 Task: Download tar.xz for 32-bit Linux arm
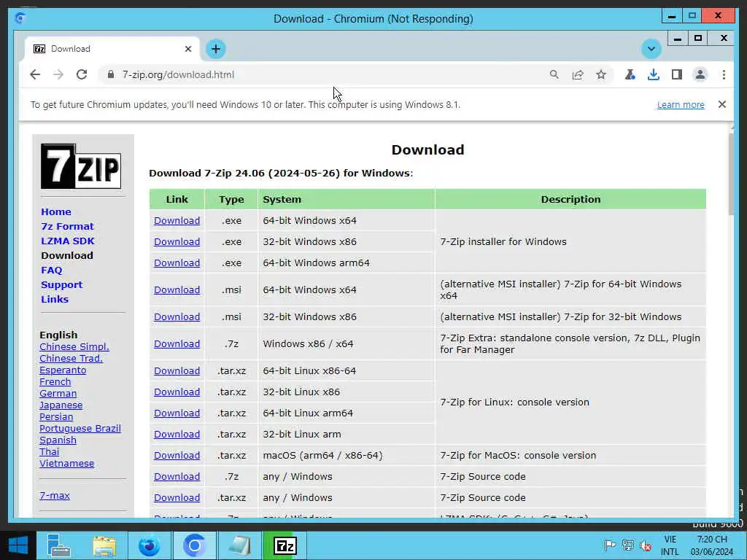[x=177, y=435]
